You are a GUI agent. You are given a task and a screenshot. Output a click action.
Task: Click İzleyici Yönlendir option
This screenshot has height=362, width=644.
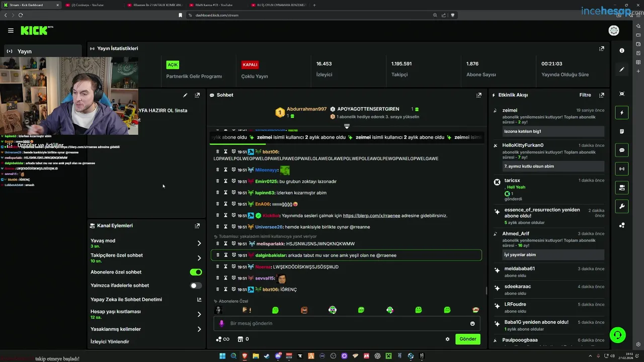pyautogui.click(x=110, y=342)
